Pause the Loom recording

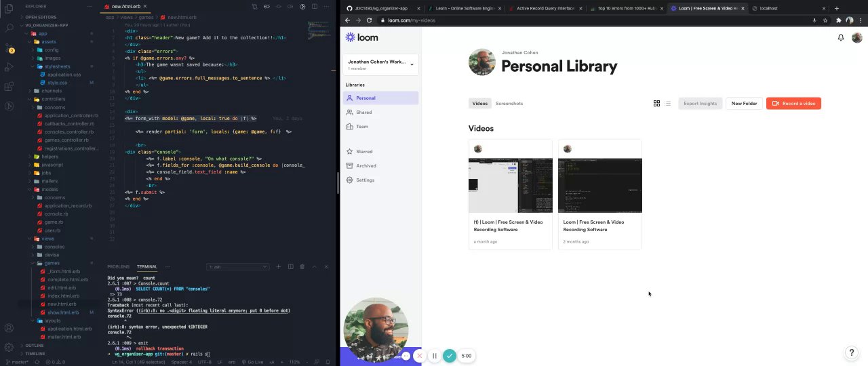[x=435, y=355]
